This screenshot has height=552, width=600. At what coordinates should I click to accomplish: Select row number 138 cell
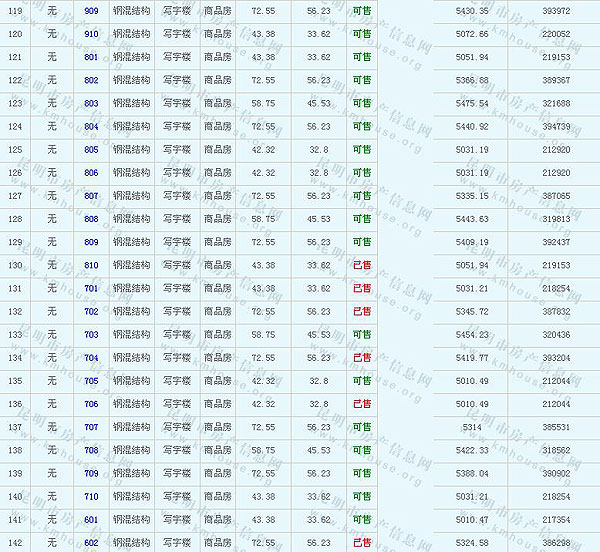(15, 450)
